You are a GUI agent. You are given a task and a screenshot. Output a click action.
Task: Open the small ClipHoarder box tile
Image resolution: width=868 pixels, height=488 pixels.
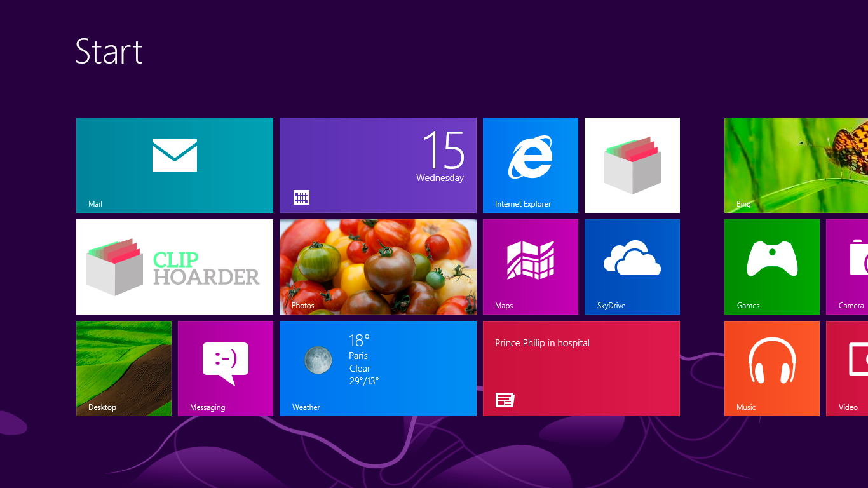click(632, 165)
